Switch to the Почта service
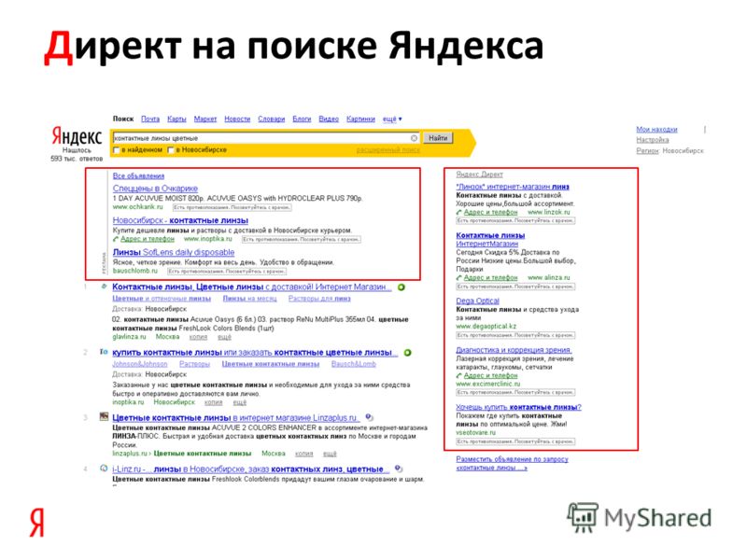 [x=150, y=119]
